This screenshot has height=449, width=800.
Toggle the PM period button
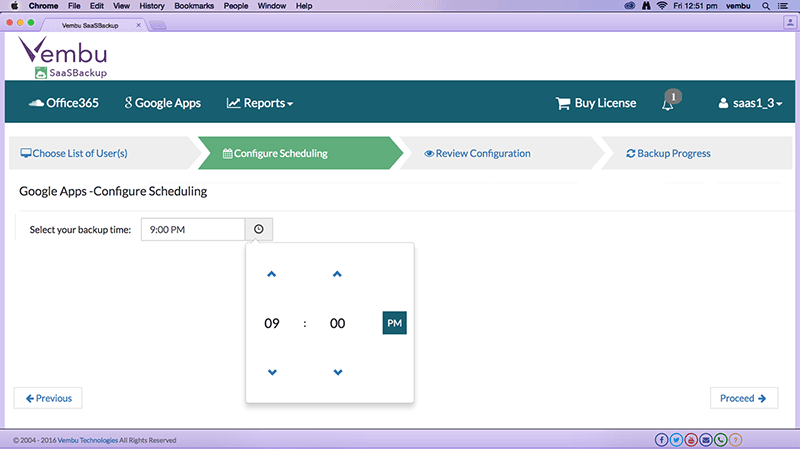tap(394, 323)
